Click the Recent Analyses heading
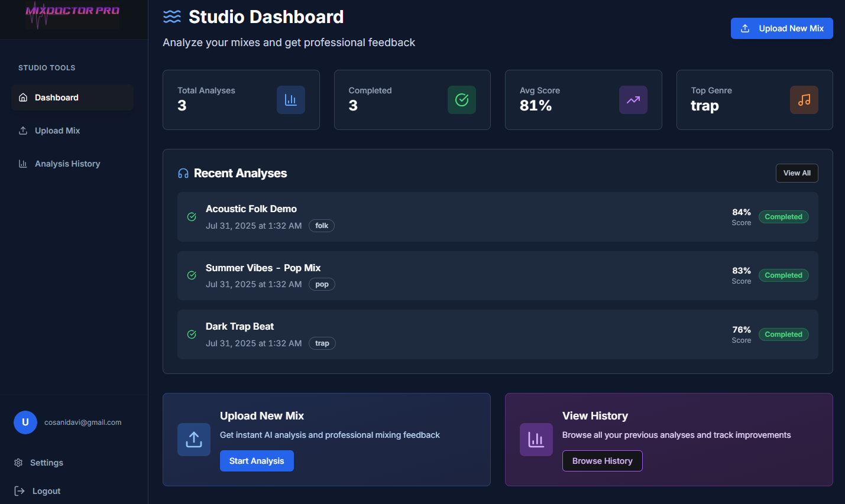Screen dimensions: 845x504 pyautogui.click(x=240, y=173)
